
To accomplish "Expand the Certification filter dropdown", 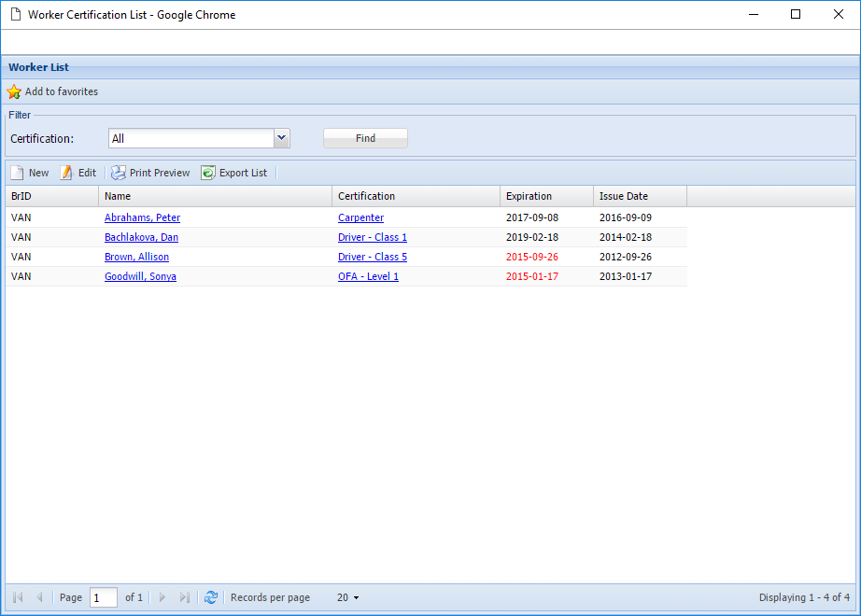I will [x=281, y=138].
